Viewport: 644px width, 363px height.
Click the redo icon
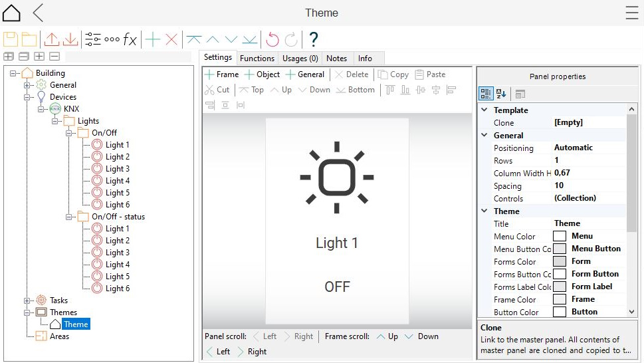[x=291, y=39]
